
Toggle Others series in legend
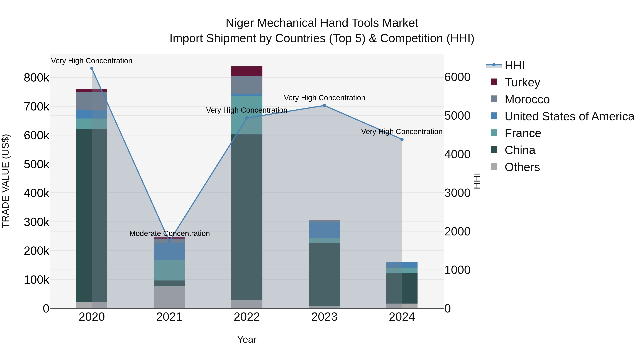pyautogui.click(x=515, y=167)
